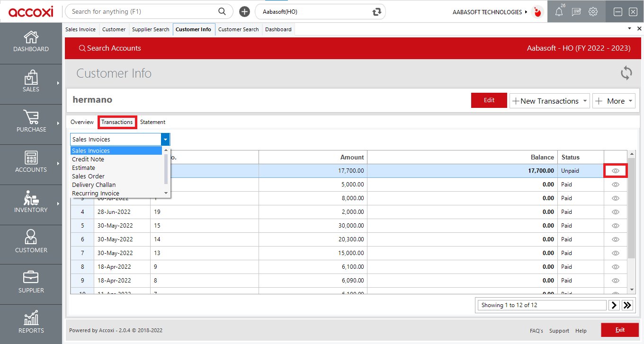The image size is (644, 344).
Task: Open the Dashboard sidebar icon
Action: (31, 42)
